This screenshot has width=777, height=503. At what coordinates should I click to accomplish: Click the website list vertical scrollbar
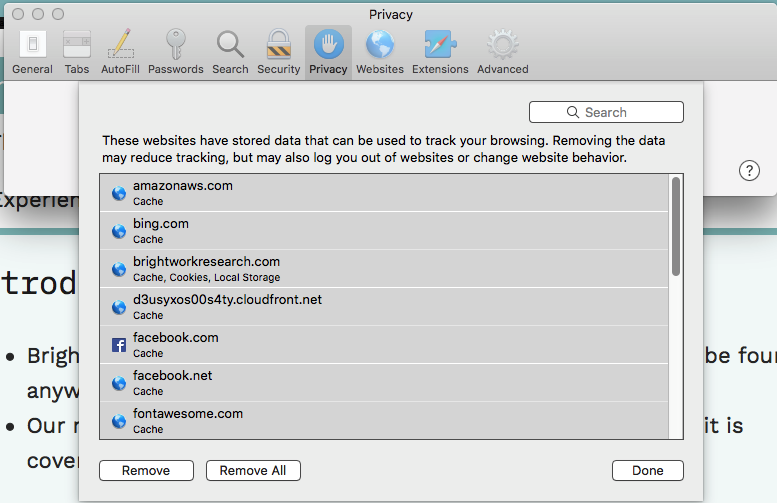point(675,226)
